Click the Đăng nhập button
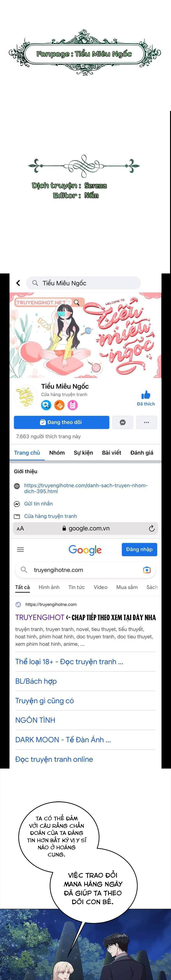Screen dimensions: 171x980 139,549
